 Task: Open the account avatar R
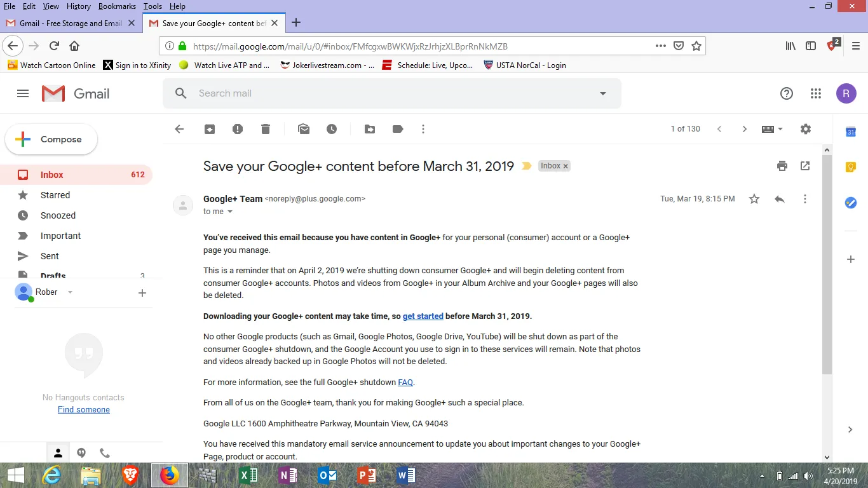(846, 93)
